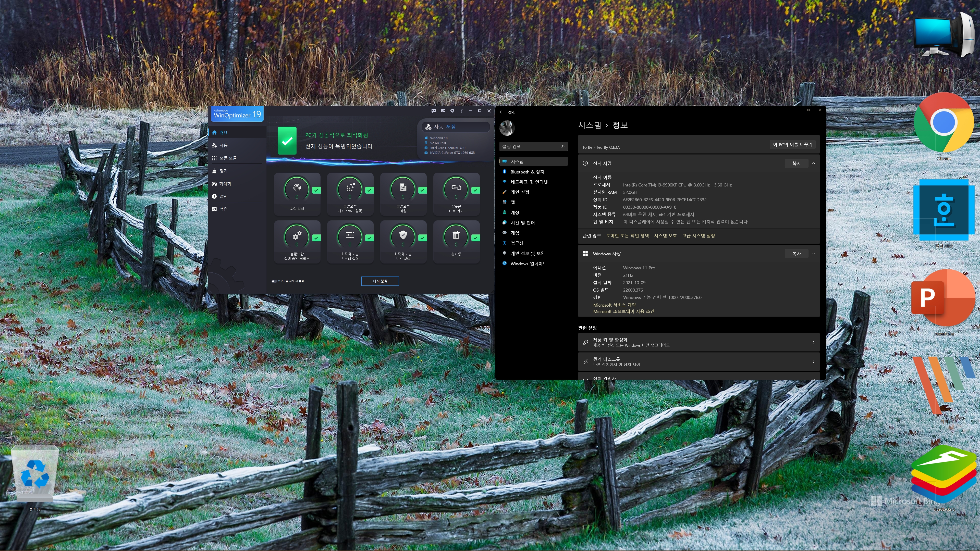This screenshot has height=551, width=980.
Task: Select 개인 설정 in Settings sidebar
Action: 533,192
